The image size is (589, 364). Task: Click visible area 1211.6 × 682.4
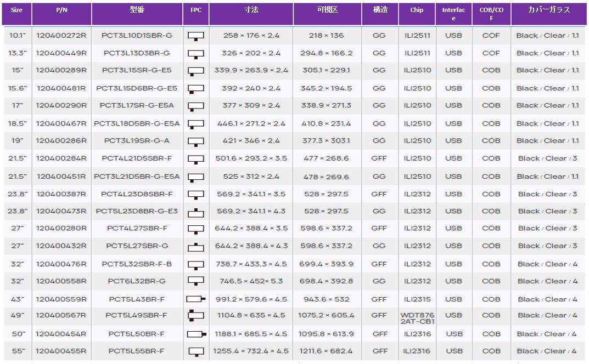point(326,351)
